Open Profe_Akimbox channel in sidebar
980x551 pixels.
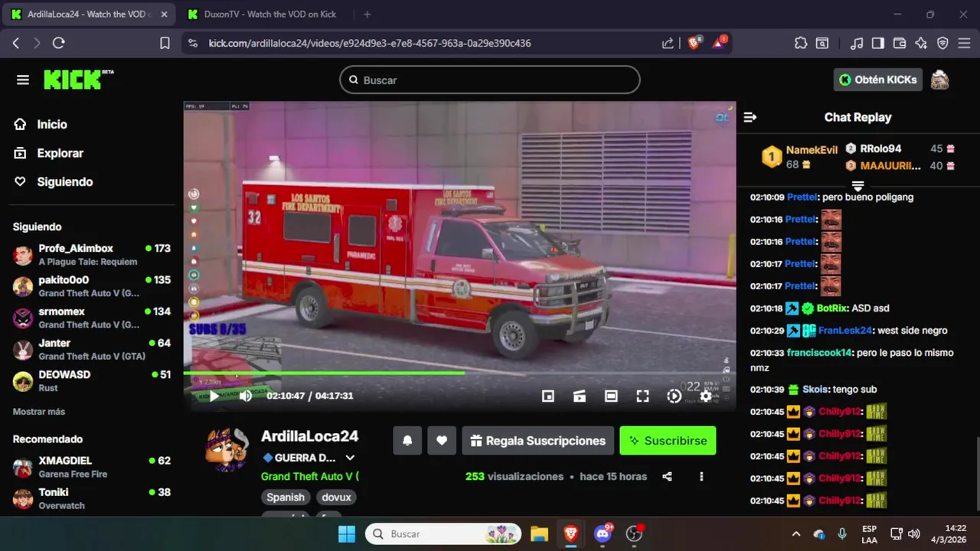(92, 255)
